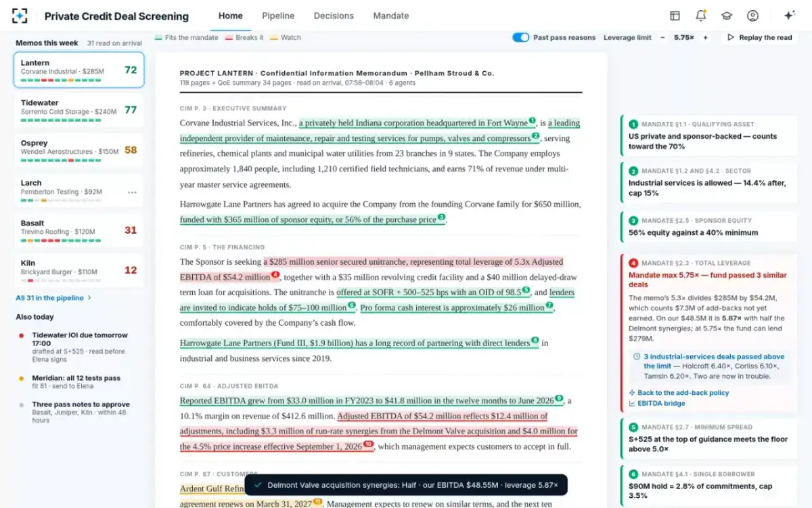Click annotation marker 8 after direct lenders
The image size is (812, 508).
[535, 341]
